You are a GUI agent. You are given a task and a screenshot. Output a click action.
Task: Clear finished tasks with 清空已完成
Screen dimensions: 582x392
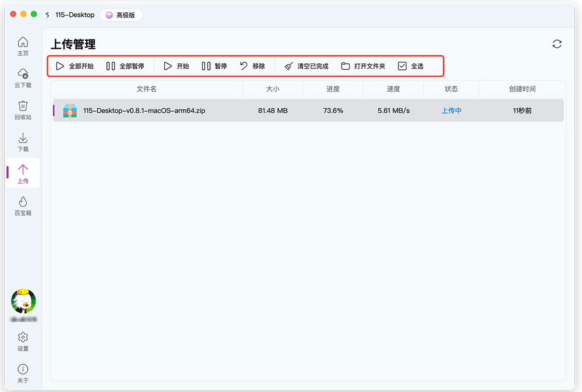coord(306,66)
